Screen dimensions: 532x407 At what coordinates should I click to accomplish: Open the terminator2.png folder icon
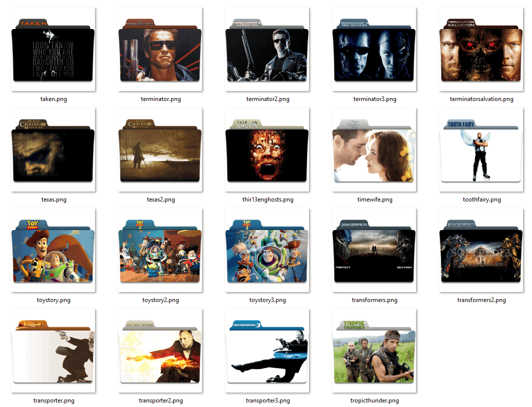click(266, 50)
